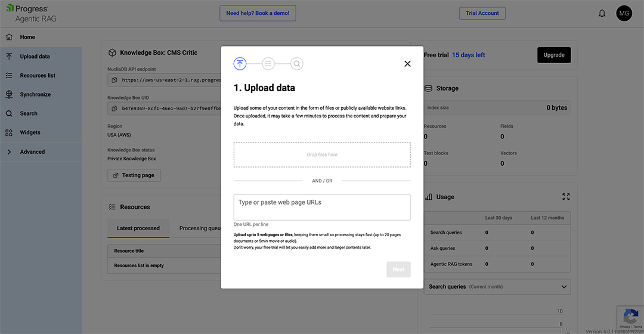Select Upload data in the sidebar
The height and width of the screenshot is (334, 644).
pos(35,57)
